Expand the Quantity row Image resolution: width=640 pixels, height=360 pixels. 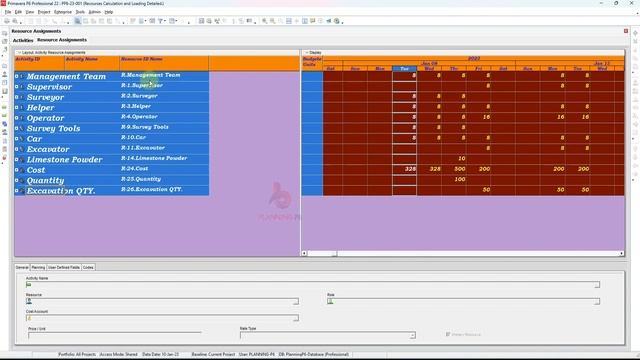17,180
